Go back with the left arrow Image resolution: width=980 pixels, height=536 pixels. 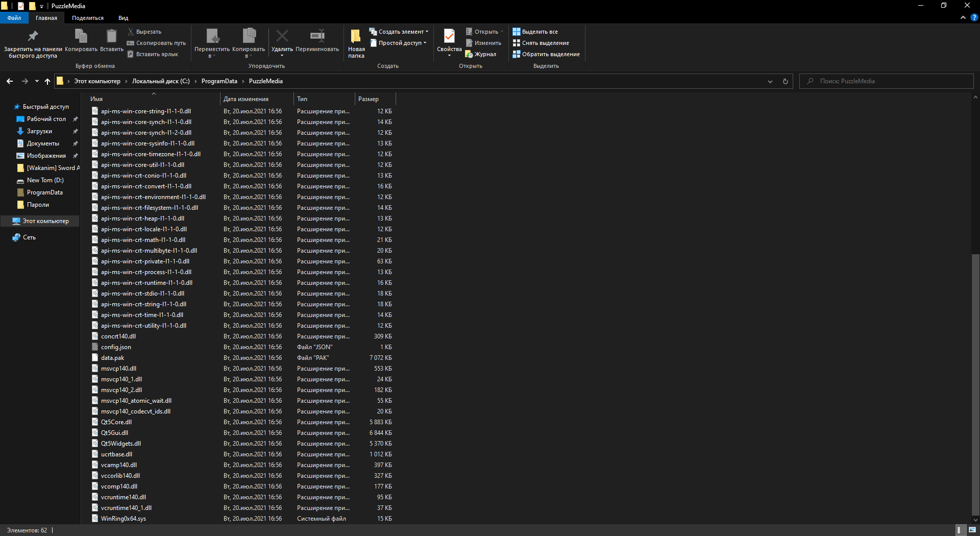(x=10, y=81)
